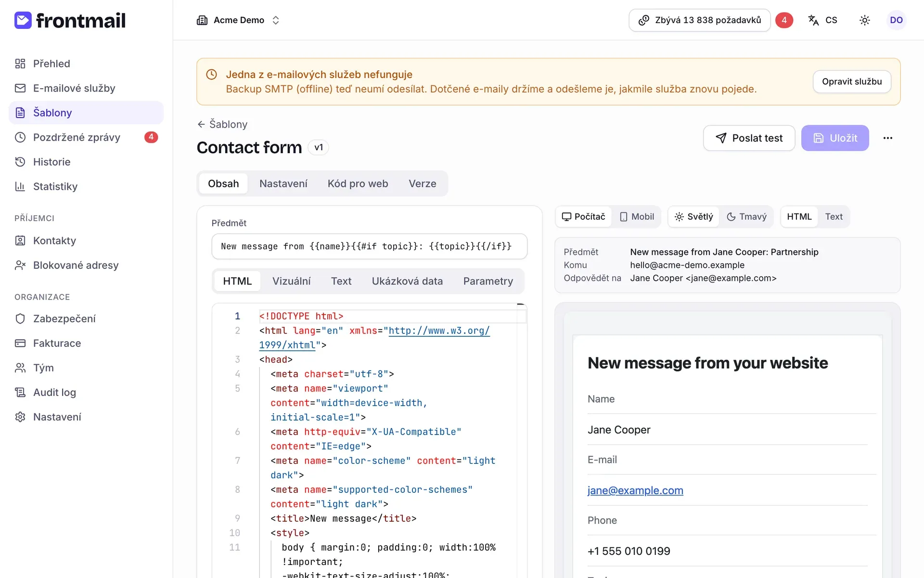Viewport: 924px width, 578px height.
Task: Click the "hello@acme-demo.example" recipient text
Action: tap(687, 265)
